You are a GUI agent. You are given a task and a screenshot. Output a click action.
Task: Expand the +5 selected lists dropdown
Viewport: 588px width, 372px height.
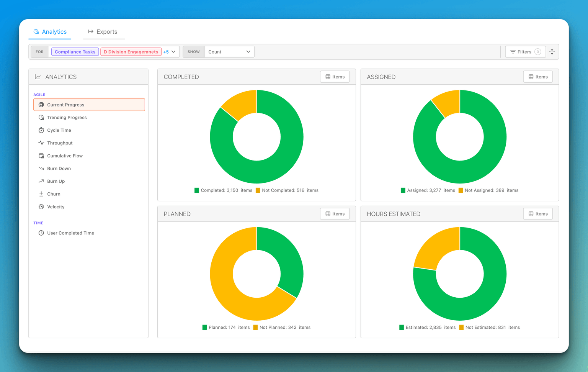coord(170,52)
